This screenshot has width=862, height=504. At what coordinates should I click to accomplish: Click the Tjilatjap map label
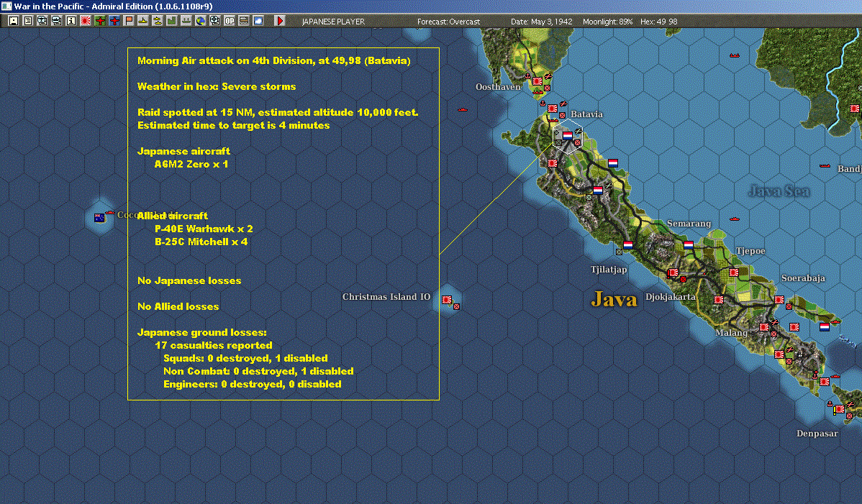click(x=609, y=269)
